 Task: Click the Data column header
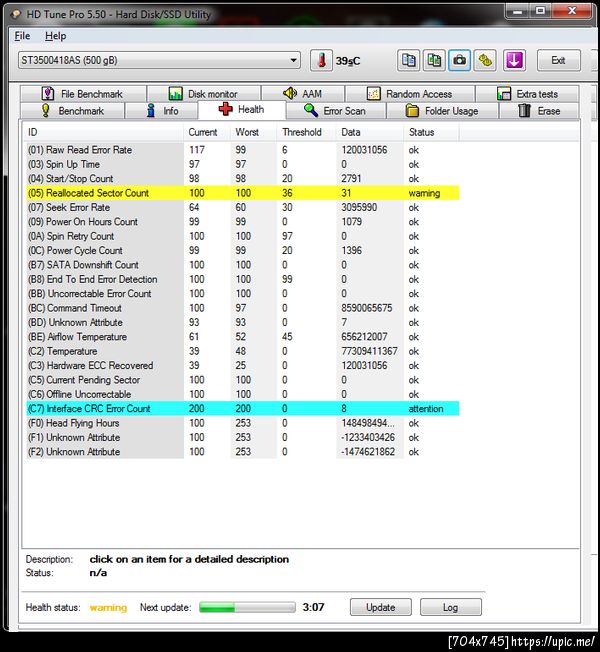tap(370, 132)
